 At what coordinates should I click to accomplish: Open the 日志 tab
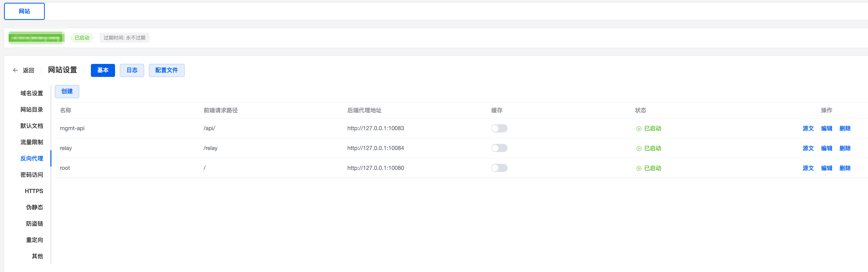(x=132, y=70)
